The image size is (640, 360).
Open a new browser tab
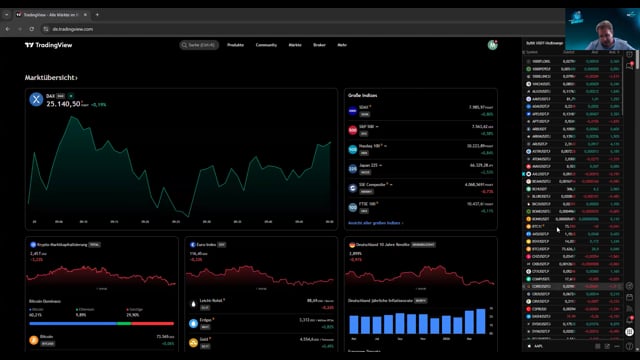[x=97, y=15]
